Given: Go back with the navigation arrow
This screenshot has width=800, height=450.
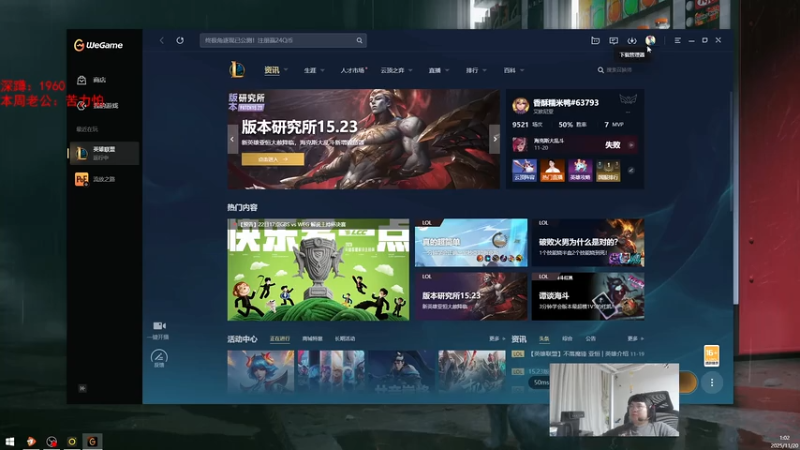Looking at the screenshot, I should [x=162, y=40].
